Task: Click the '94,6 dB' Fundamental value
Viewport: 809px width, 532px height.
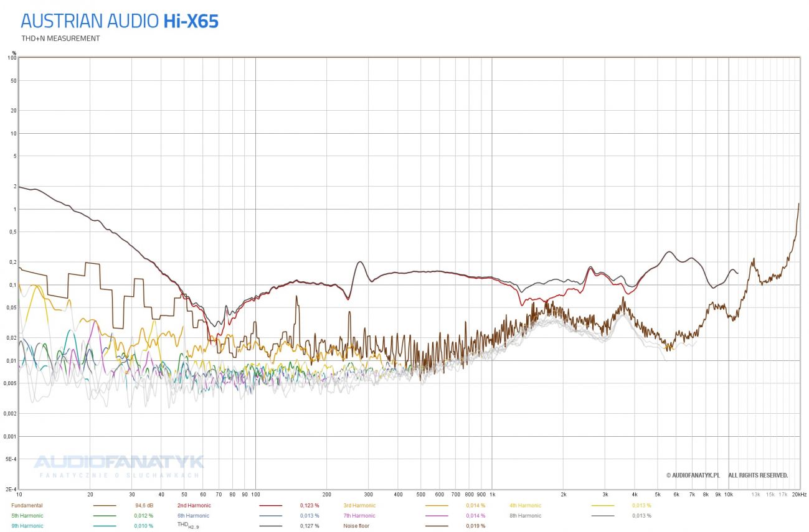Action: click(144, 506)
